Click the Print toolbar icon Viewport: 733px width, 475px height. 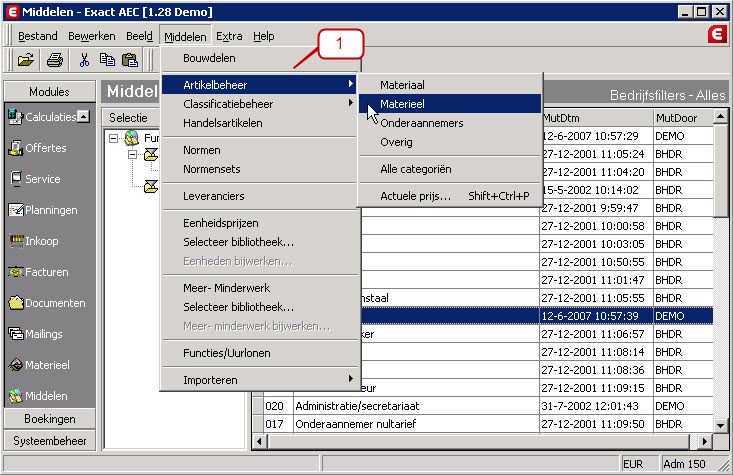(x=55, y=60)
